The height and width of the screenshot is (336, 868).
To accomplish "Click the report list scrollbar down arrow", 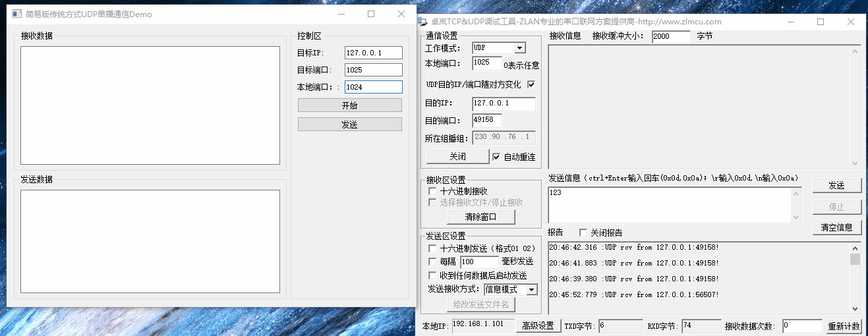I will (x=855, y=308).
